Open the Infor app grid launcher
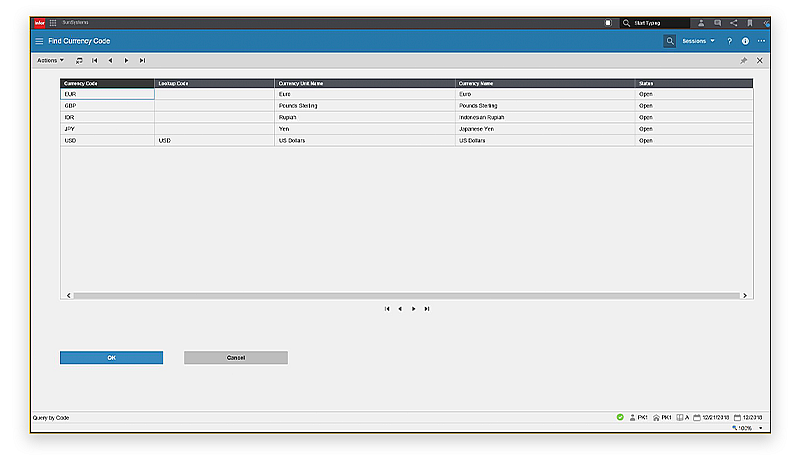 (x=52, y=22)
